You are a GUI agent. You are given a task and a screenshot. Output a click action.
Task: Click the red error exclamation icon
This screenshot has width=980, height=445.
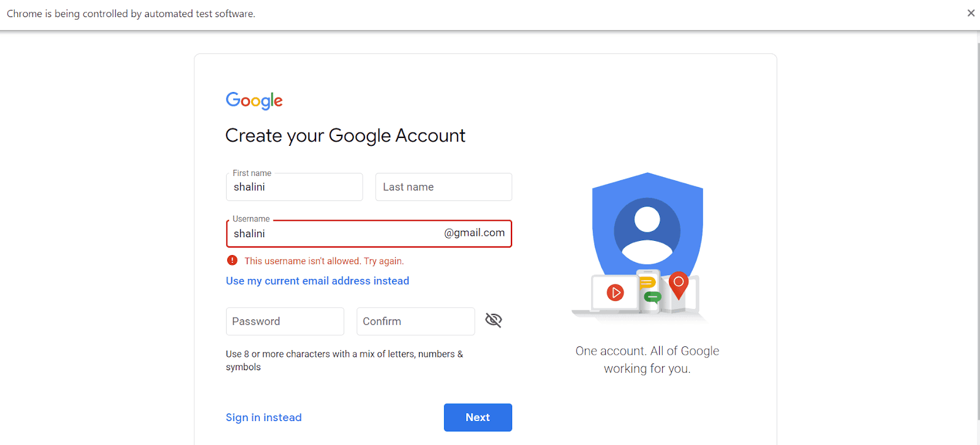tap(232, 261)
